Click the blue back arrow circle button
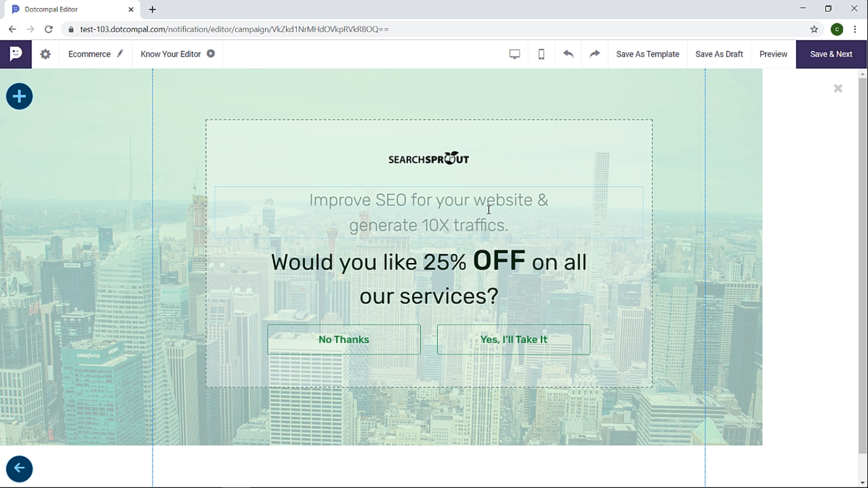This screenshot has width=868, height=488. pos(19,469)
